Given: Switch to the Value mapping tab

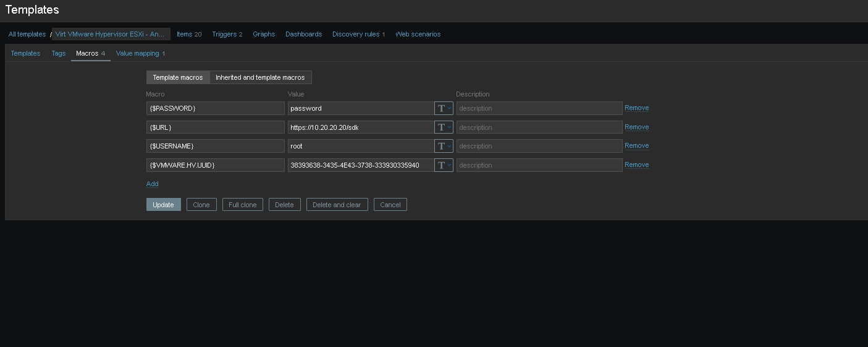Looking at the screenshot, I should click(138, 53).
